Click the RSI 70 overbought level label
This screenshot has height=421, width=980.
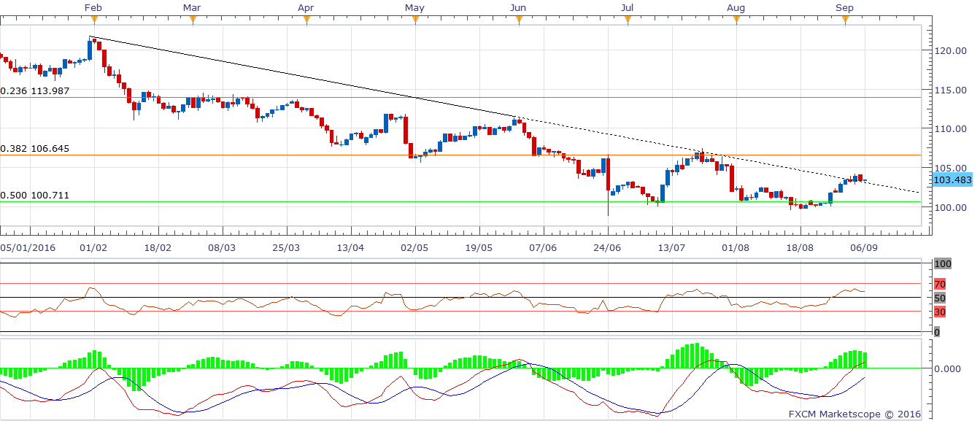[941, 284]
